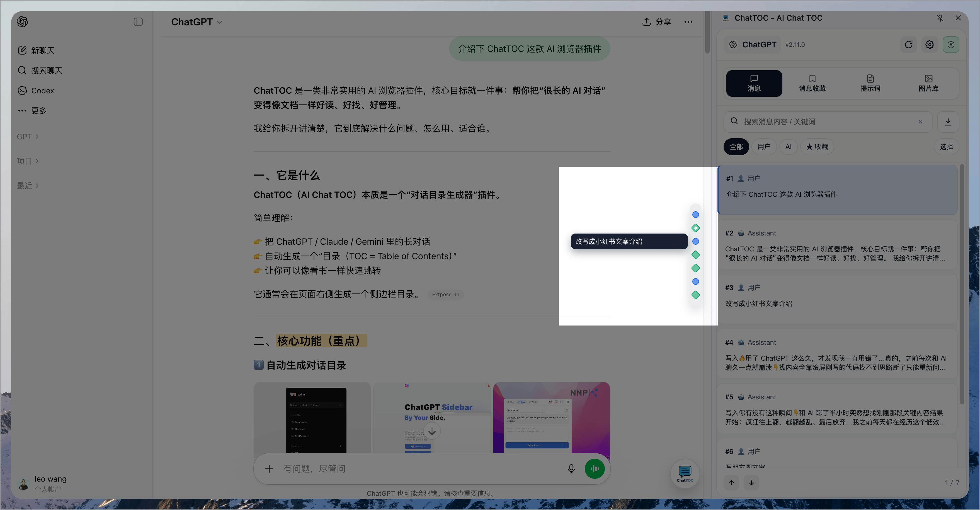The width and height of the screenshot is (980, 510).
Task: Open message #5 Assistant card
Action: [837, 408]
